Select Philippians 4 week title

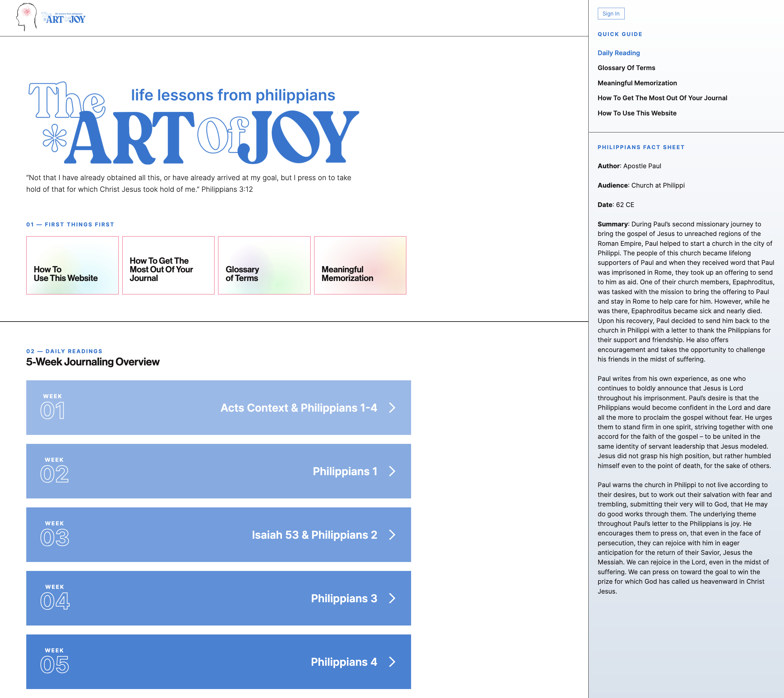coord(344,662)
